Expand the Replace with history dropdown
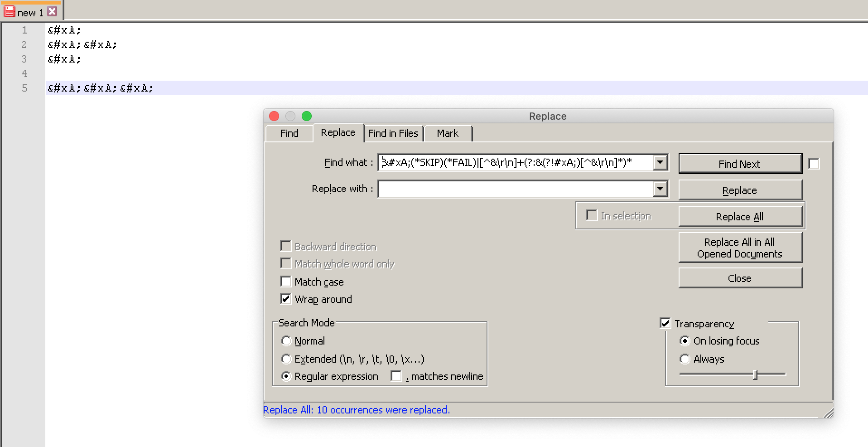The height and width of the screenshot is (447, 868). click(661, 189)
